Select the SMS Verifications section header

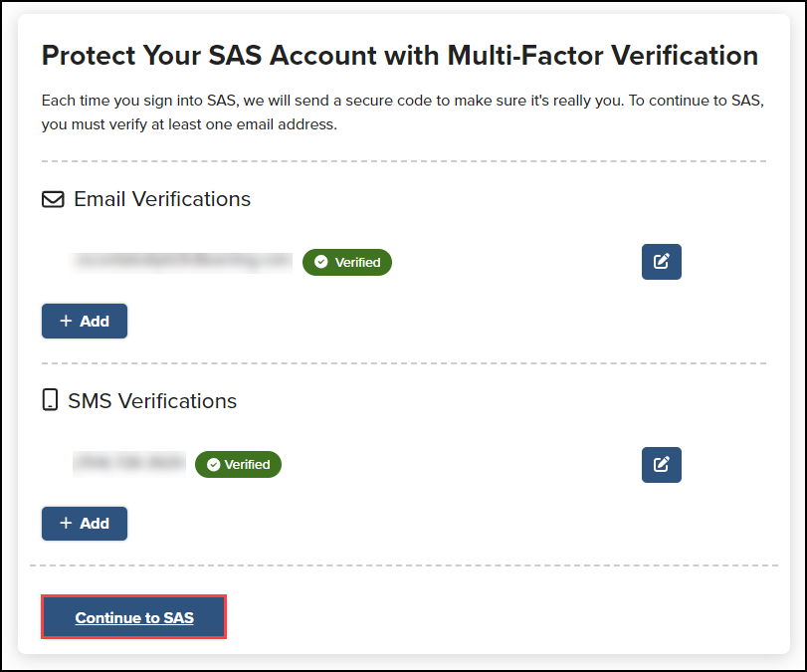[152, 400]
